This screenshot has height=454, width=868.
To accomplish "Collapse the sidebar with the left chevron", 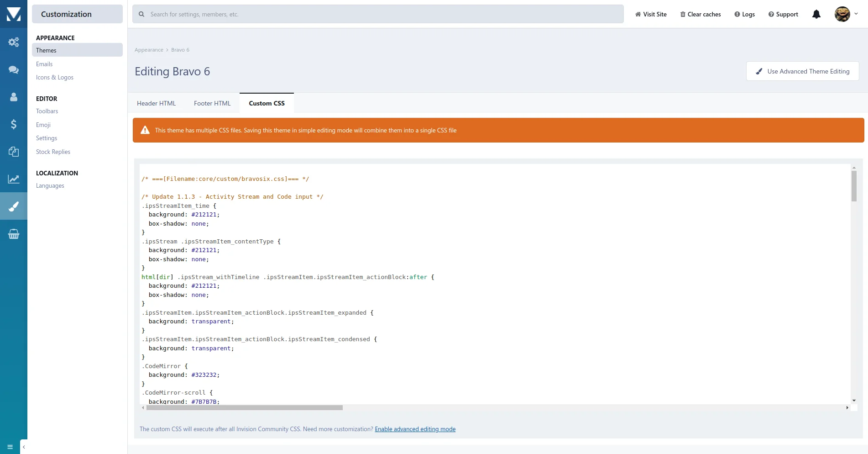I will coord(24,447).
